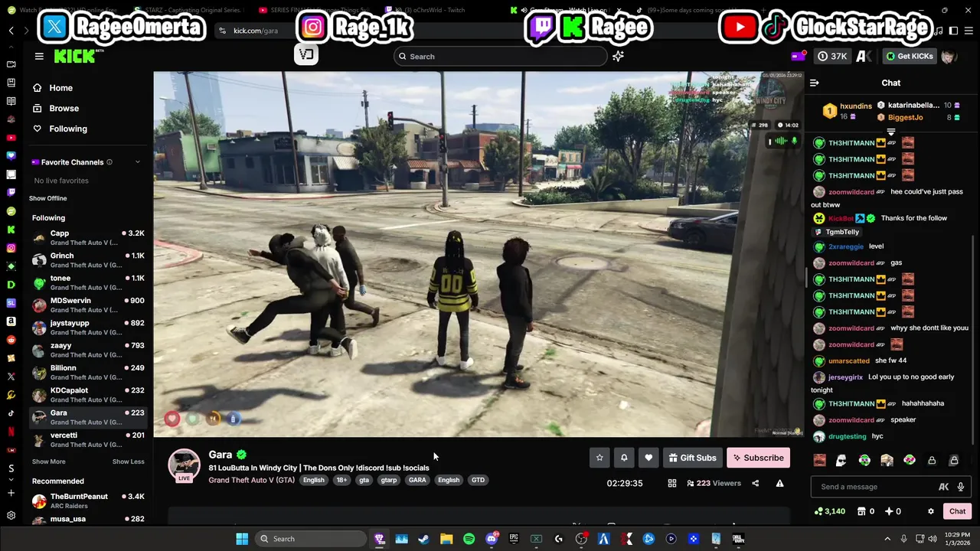Open MDSwervin's channel in Following list
This screenshot has width=980, height=551.
tap(88, 305)
